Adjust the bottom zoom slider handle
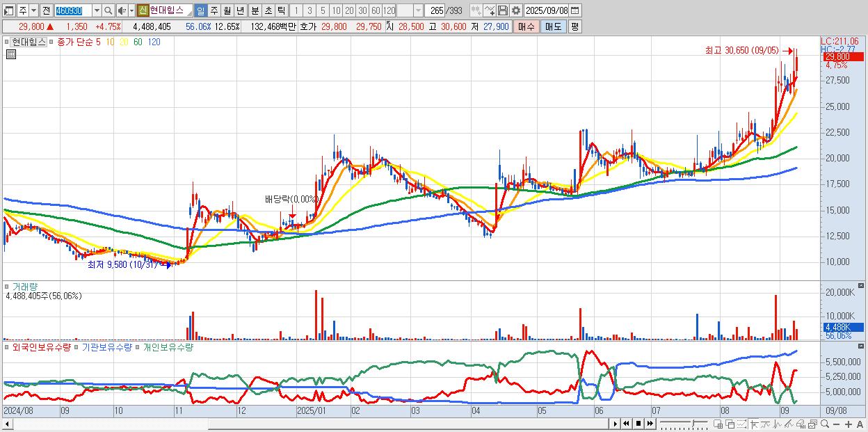Viewport: 868px width, 432px height. 693,422
